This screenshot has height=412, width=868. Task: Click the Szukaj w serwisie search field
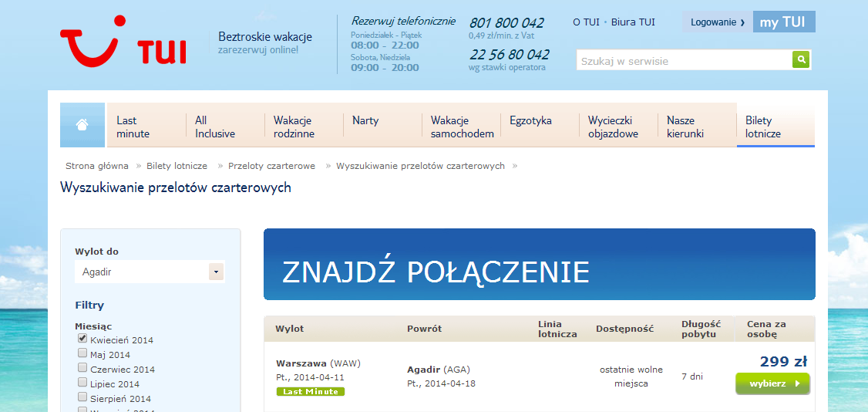click(x=685, y=60)
